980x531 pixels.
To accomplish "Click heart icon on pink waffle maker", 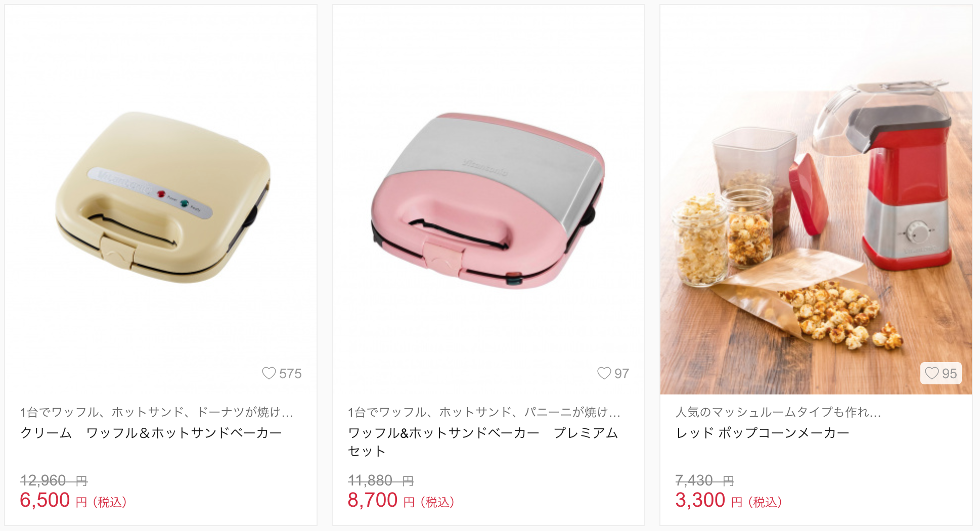I will pos(604,373).
